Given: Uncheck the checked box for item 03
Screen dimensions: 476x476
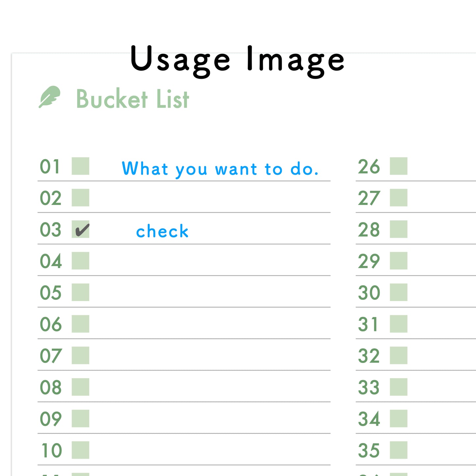Looking at the screenshot, I should [80, 229].
